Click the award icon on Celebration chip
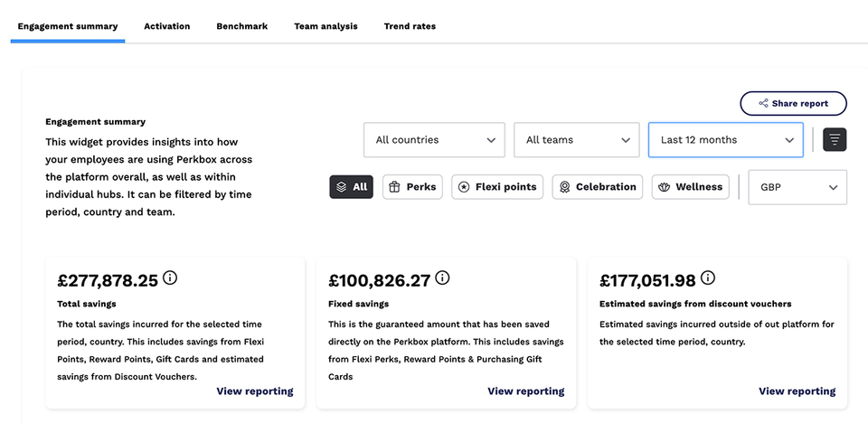The width and height of the screenshot is (868, 423). tap(565, 187)
